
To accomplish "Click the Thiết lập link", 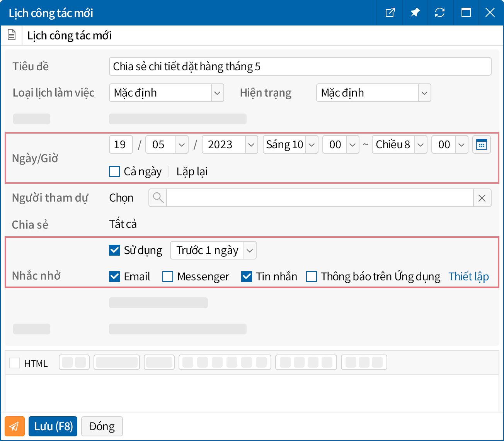I will (x=468, y=276).
